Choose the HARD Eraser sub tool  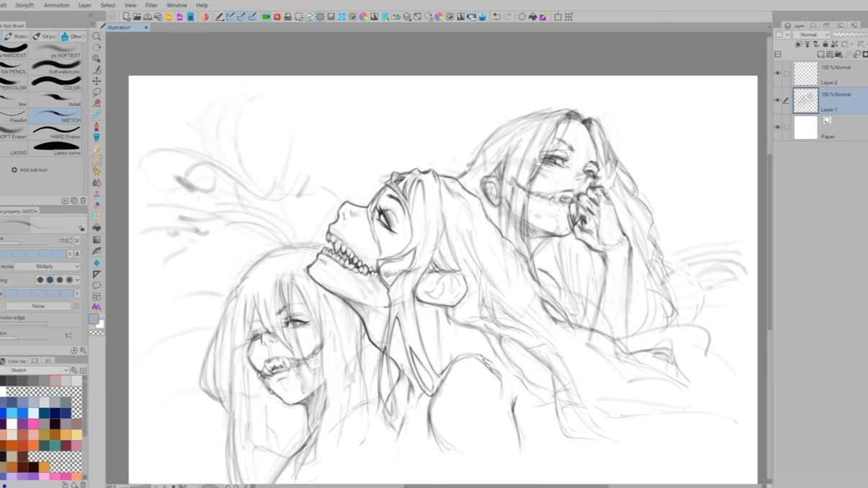[56, 132]
